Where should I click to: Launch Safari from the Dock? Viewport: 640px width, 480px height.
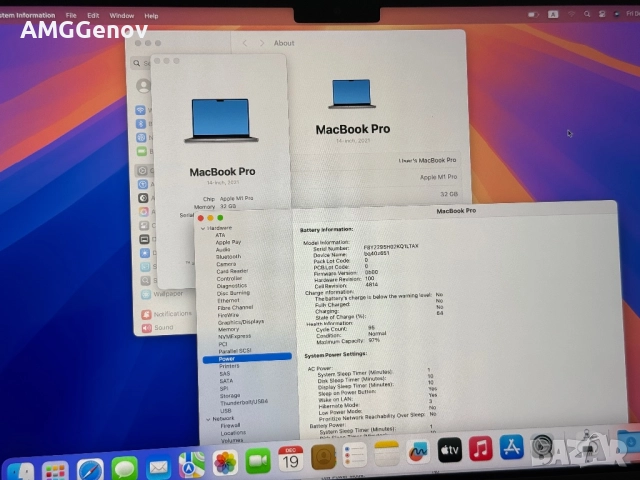pyautogui.click(x=90, y=470)
